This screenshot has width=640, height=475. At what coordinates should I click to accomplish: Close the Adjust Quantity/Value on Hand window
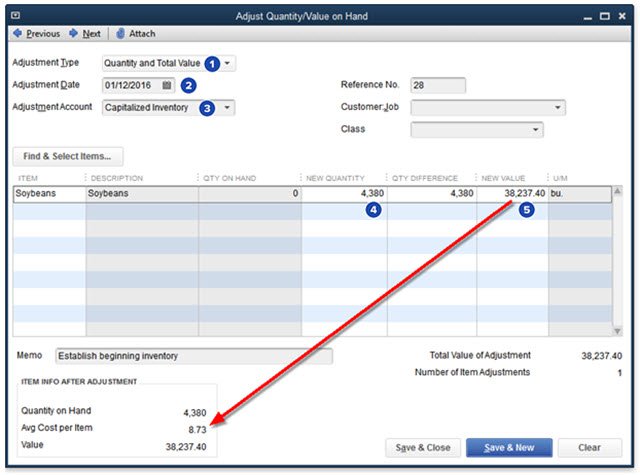point(624,15)
